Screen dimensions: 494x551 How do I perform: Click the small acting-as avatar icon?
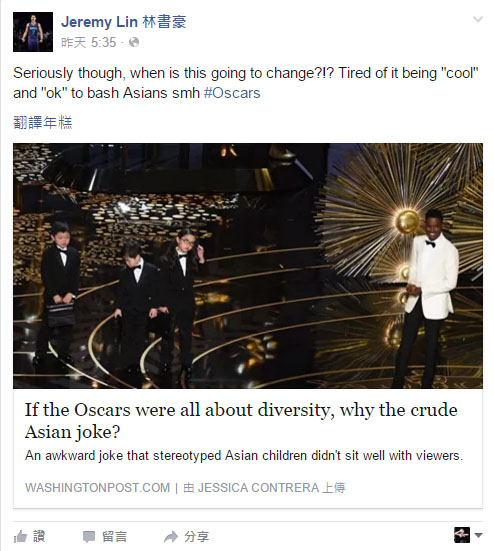pyautogui.click(x=462, y=535)
